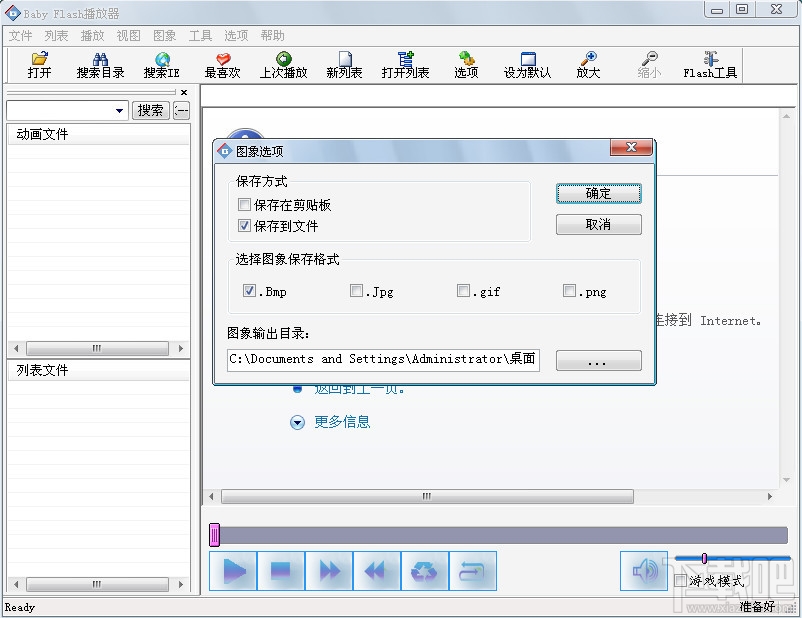Click the 设为默认 set default icon
Screen dimensions: 802x618
[527, 65]
